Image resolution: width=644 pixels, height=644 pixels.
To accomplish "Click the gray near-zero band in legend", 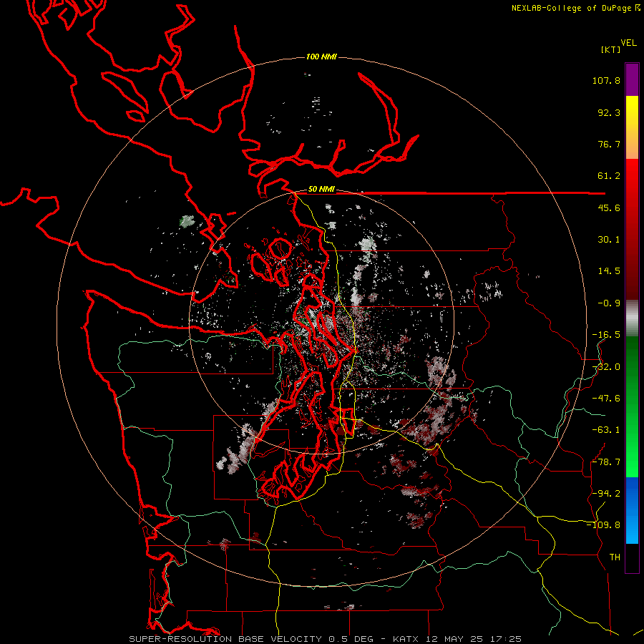I will pyautogui.click(x=632, y=318).
